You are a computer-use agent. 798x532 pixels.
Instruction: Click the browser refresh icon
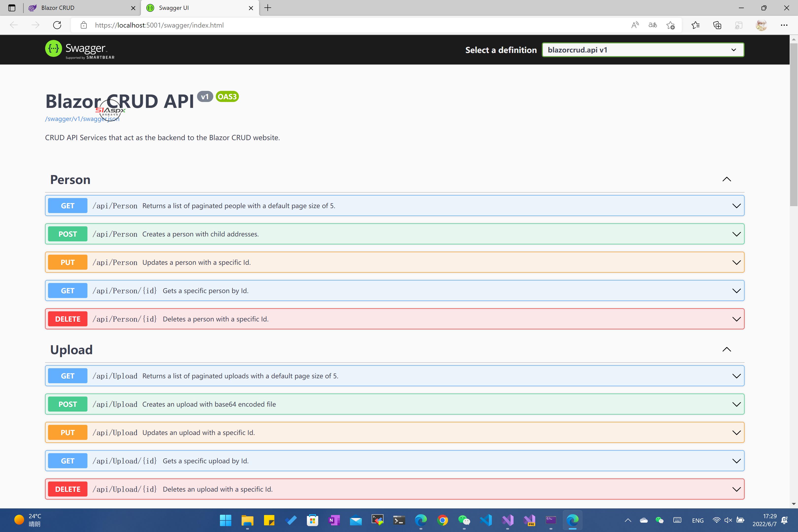point(57,25)
